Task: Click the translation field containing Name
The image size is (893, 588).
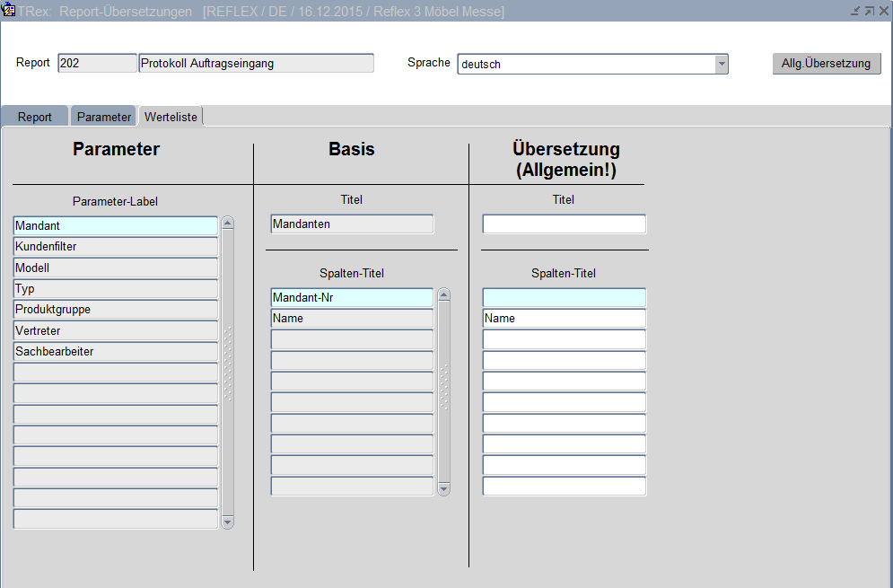Action: coord(564,319)
